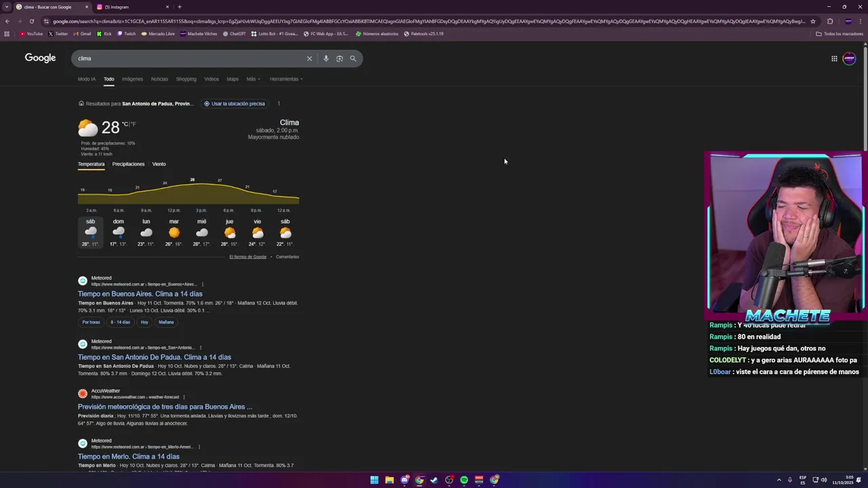Open the ChatGPT bookmark
The height and width of the screenshot is (488, 868).
[x=235, y=33]
